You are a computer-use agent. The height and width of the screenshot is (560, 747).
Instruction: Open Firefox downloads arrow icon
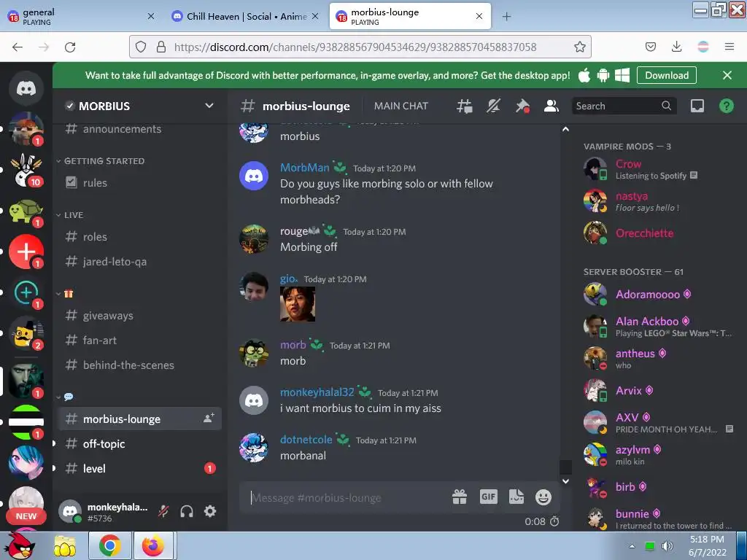[x=676, y=47]
